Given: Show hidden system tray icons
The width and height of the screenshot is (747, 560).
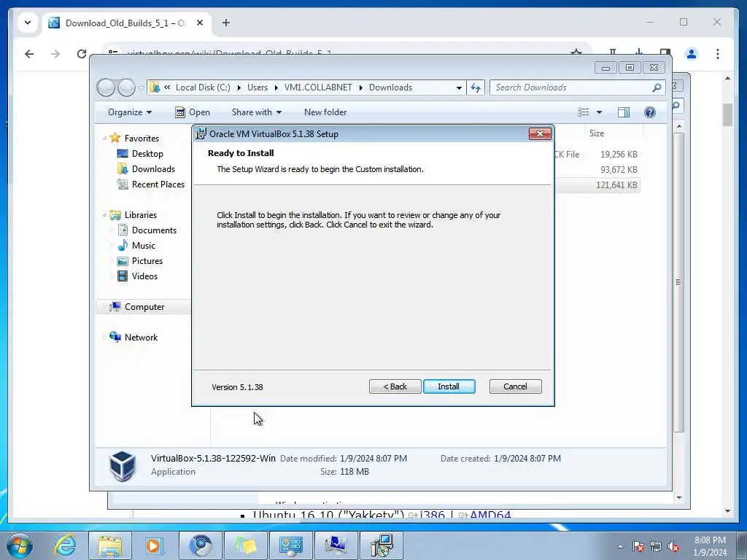Looking at the screenshot, I should click(x=620, y=546).
